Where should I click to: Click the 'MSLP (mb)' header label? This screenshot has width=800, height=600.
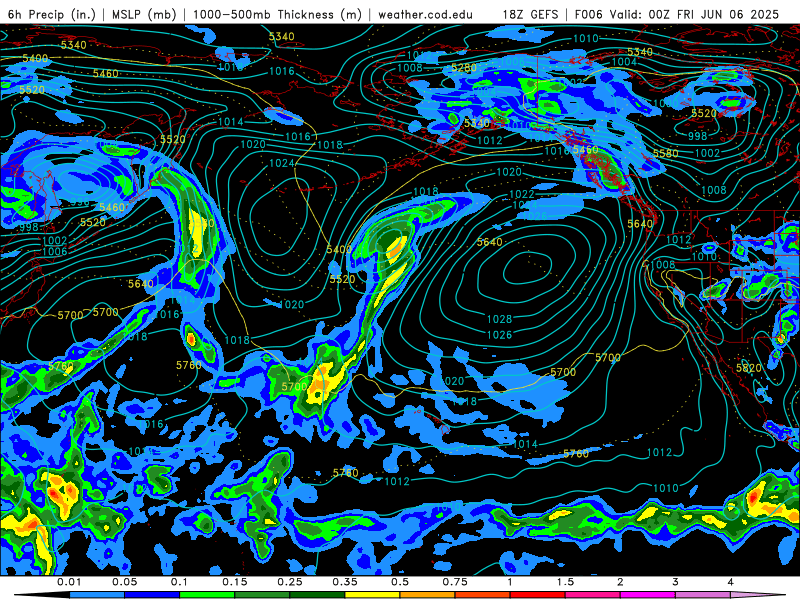pos(144,14)
